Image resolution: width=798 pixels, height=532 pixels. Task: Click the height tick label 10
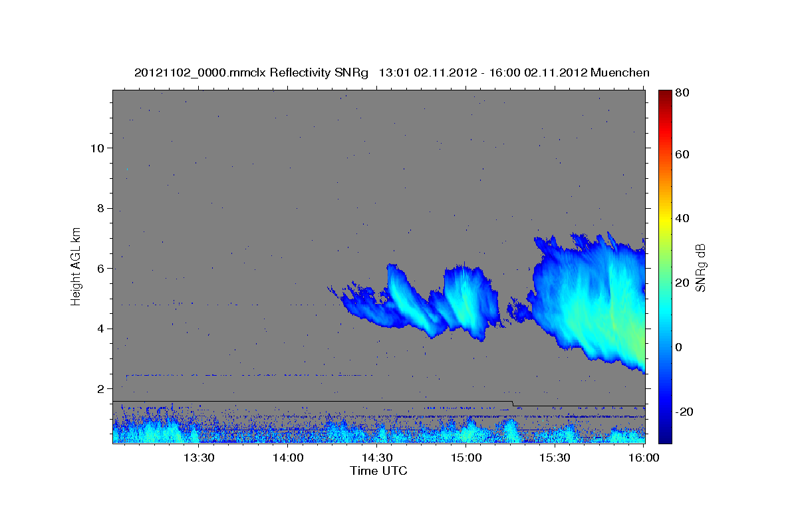click(x=97, y=148)
